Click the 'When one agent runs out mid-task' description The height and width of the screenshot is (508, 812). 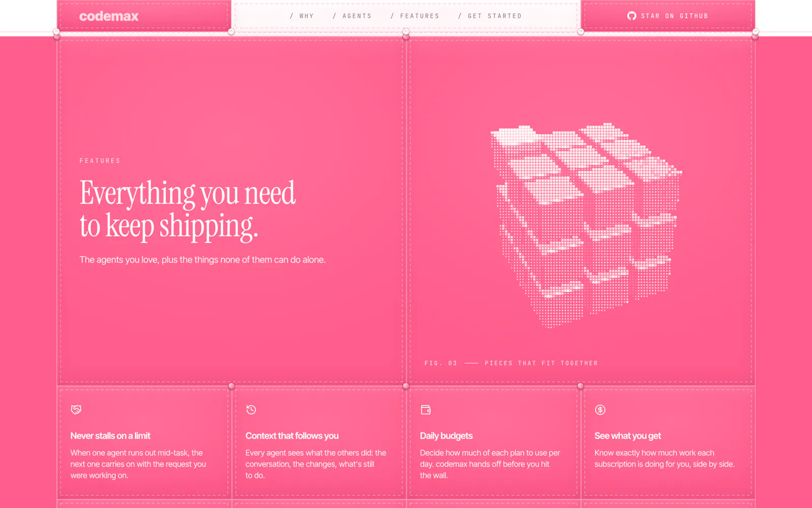(139, 464)
